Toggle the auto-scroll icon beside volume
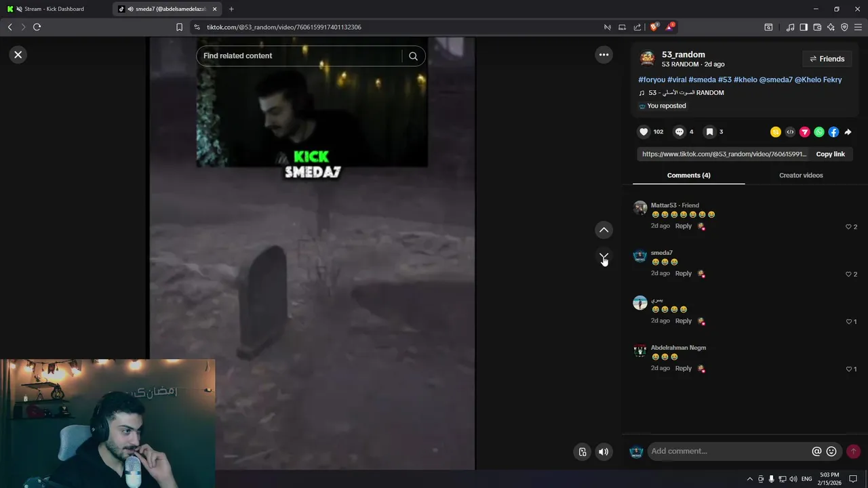This screenshot has width=868, height=488. (583, 452)
